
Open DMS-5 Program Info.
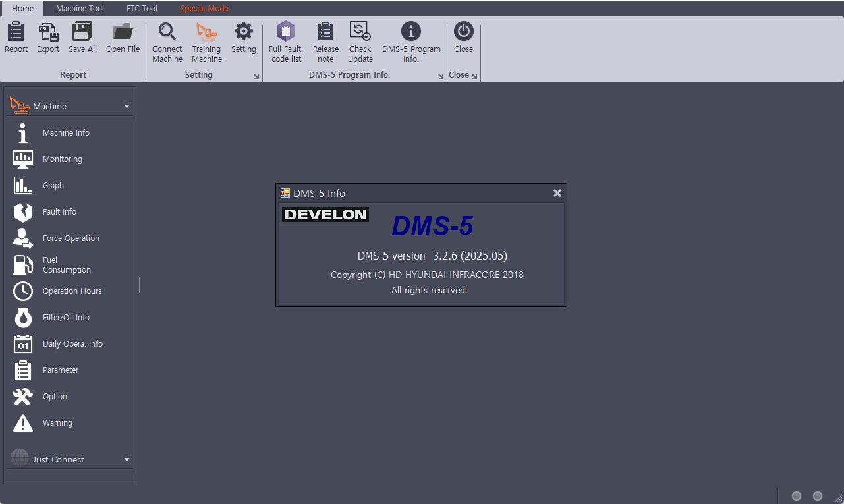tap(411, 42)
